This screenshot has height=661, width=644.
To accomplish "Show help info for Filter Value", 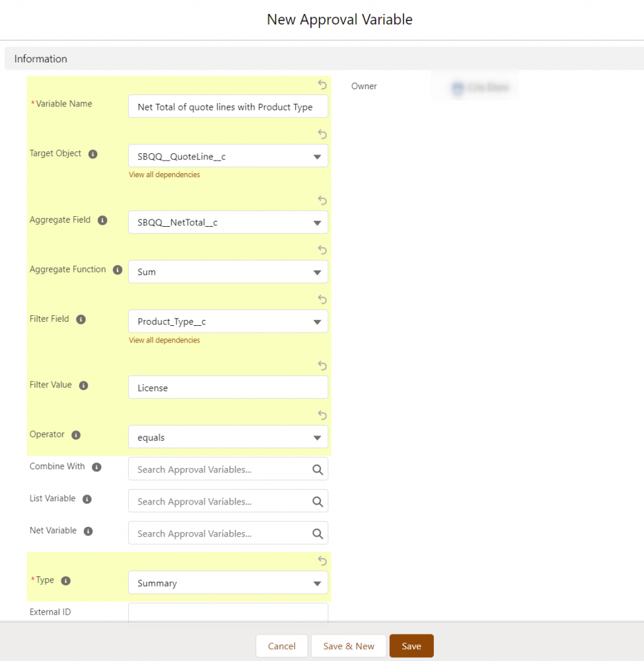I will (x=84, y=385).
